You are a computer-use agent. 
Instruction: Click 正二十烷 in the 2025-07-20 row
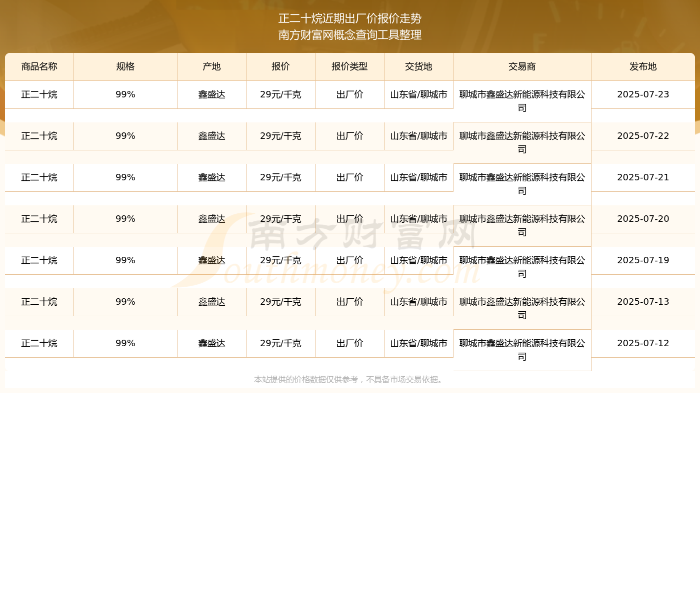(39, 219)
